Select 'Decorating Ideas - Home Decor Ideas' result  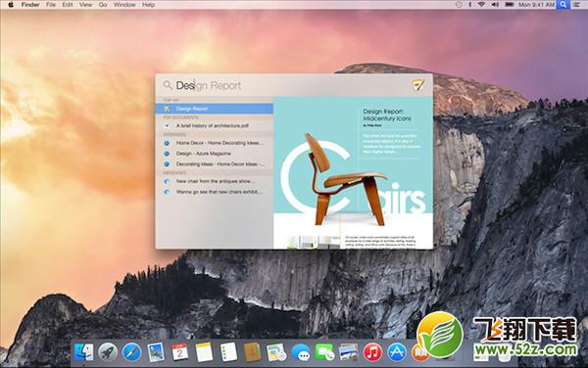tap(214, 164)
